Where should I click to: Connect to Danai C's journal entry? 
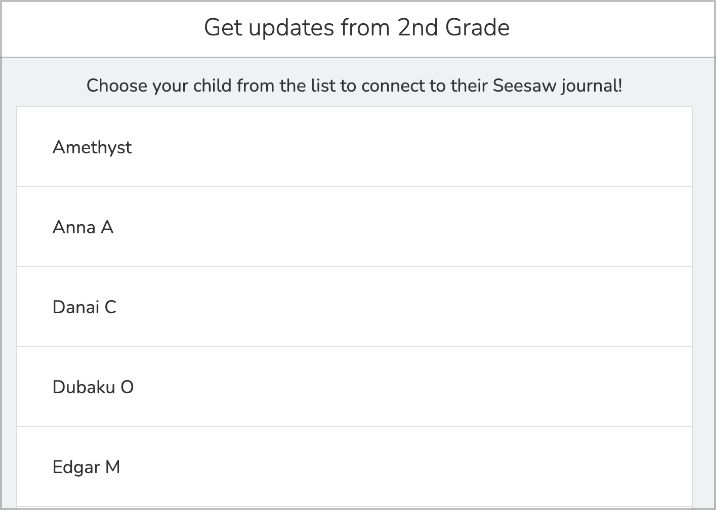pos(354,306)
